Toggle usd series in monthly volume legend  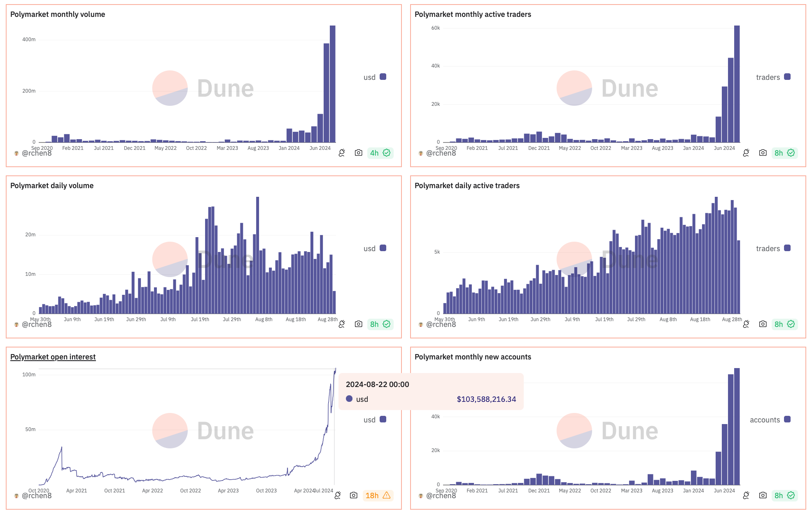[370, 77]
